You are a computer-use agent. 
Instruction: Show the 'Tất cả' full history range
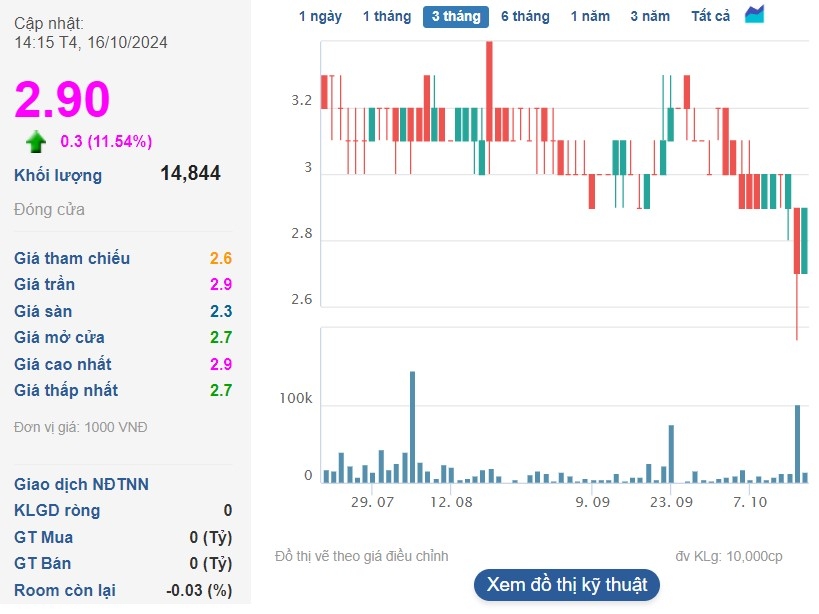[x=710, y=17]
